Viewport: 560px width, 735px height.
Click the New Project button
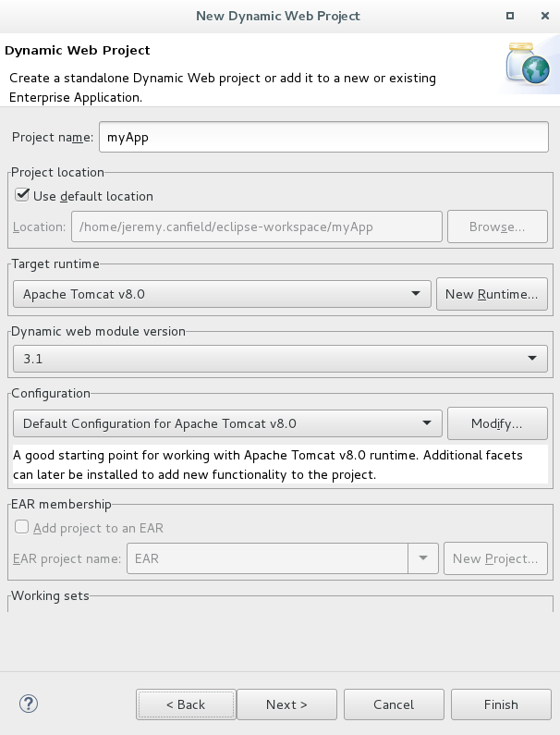pos(495,558)
